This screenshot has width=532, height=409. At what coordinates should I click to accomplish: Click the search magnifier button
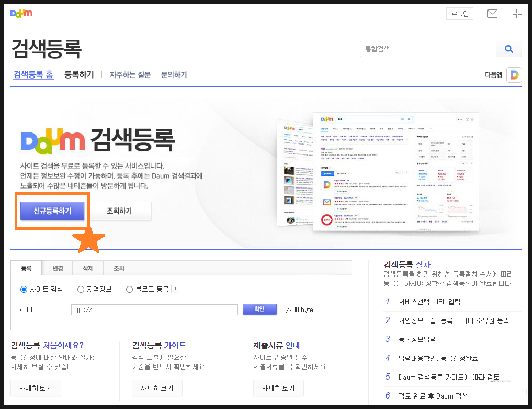click(508, 49)
